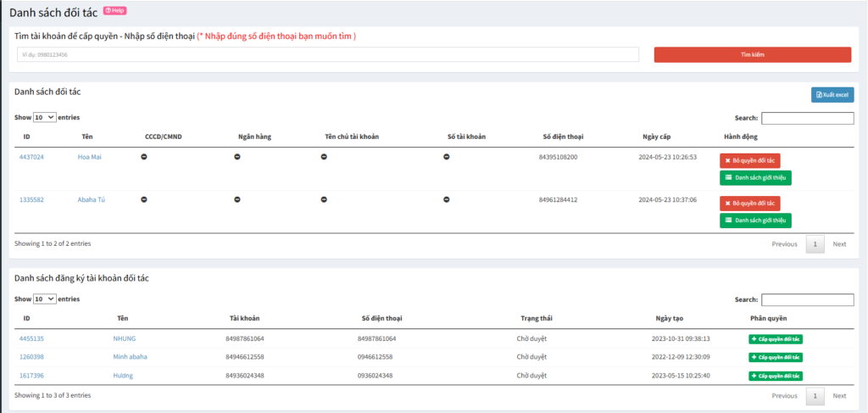Click the Xuất excel export button
The height and width of the screenshot is (413, 868).
[x=832, y=95]
